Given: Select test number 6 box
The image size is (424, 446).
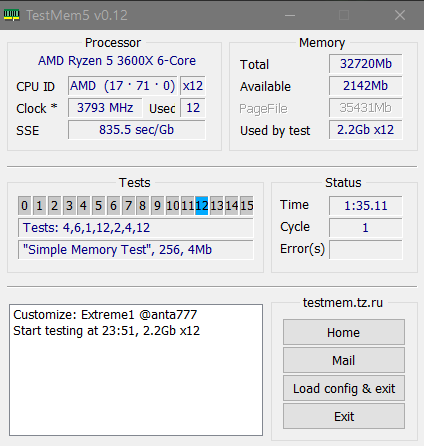Looking at the screenshot, I should [113, 206].
